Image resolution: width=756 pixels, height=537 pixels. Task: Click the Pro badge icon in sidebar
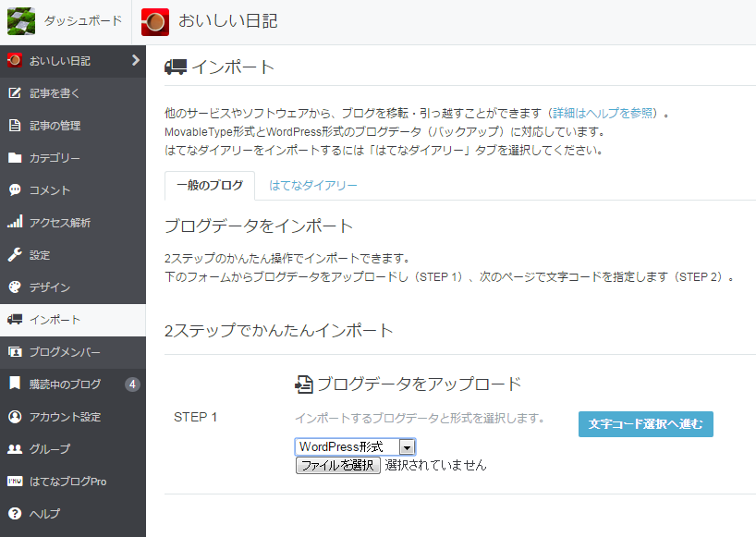point(15,482)
